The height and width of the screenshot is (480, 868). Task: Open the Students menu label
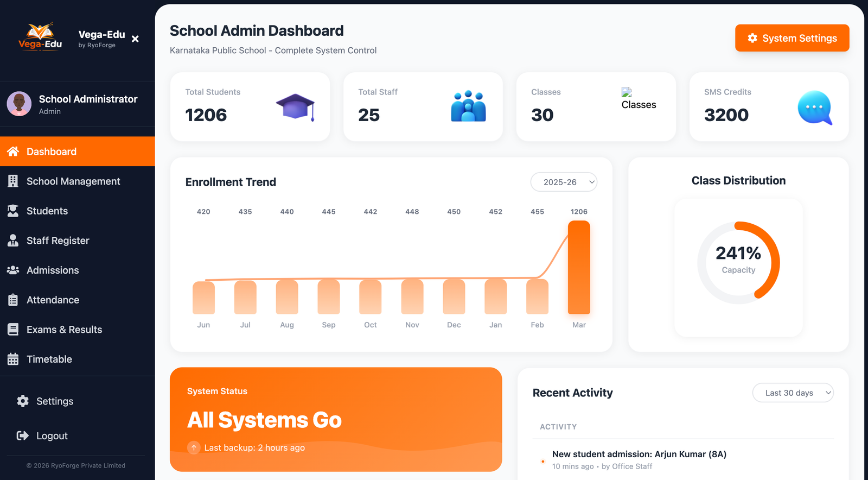(47, 211)
